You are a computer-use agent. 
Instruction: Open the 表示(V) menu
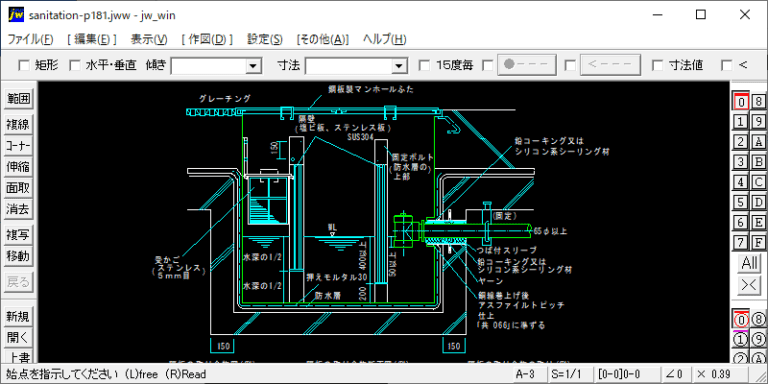coord(149,39)
